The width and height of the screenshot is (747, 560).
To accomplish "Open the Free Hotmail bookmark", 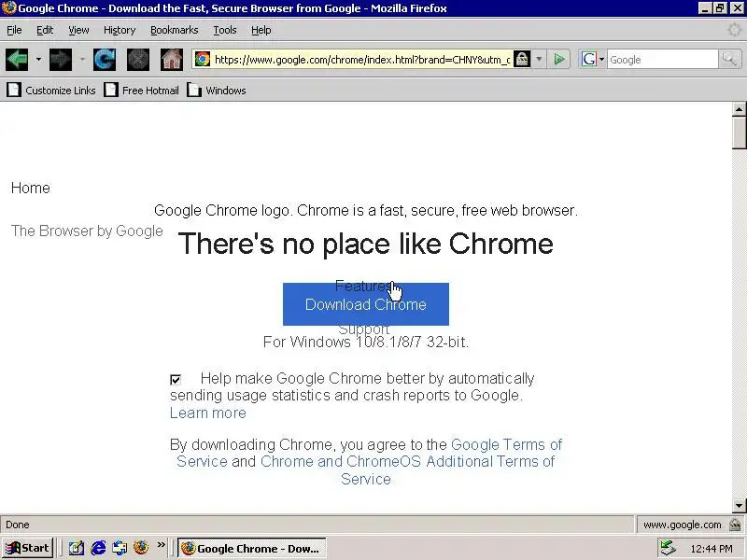I will [x=142, y=90].
